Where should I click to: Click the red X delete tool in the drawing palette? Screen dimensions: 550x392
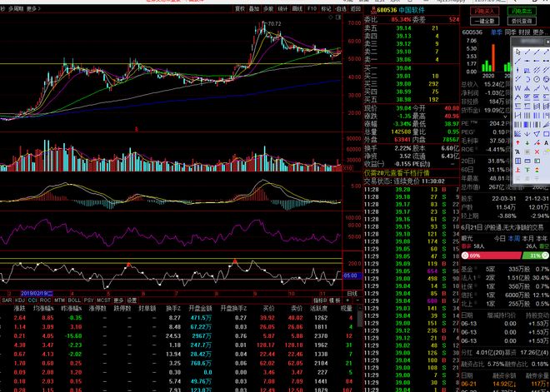click(x=537, y=151)
